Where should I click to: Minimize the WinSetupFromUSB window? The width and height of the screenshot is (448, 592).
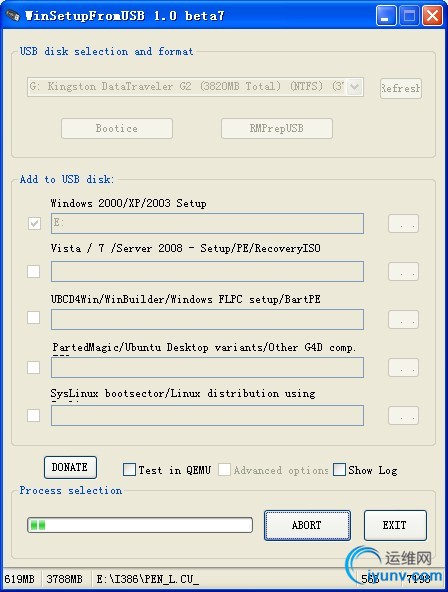tap(386, 16)
